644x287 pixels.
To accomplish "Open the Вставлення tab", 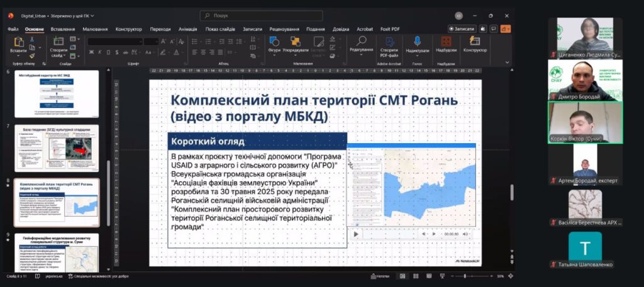I will point(63,29).
